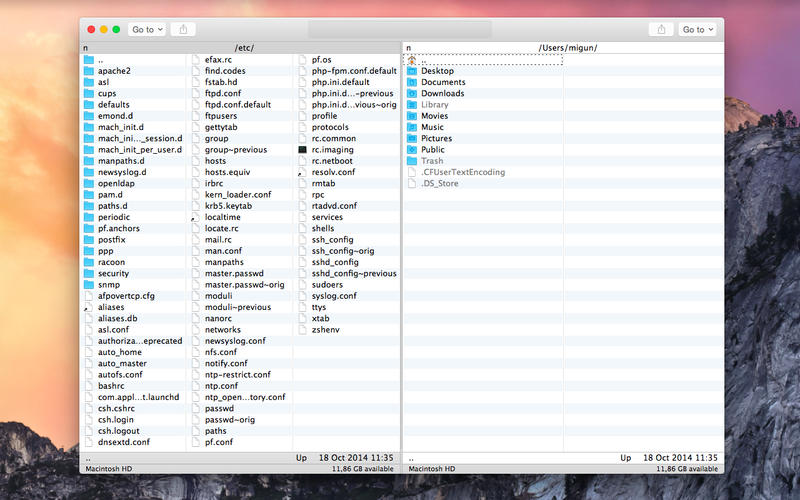Click the greyed Library folder icon
The height and width of the screenshot is (500, 800).
click(x=412, y=105)
